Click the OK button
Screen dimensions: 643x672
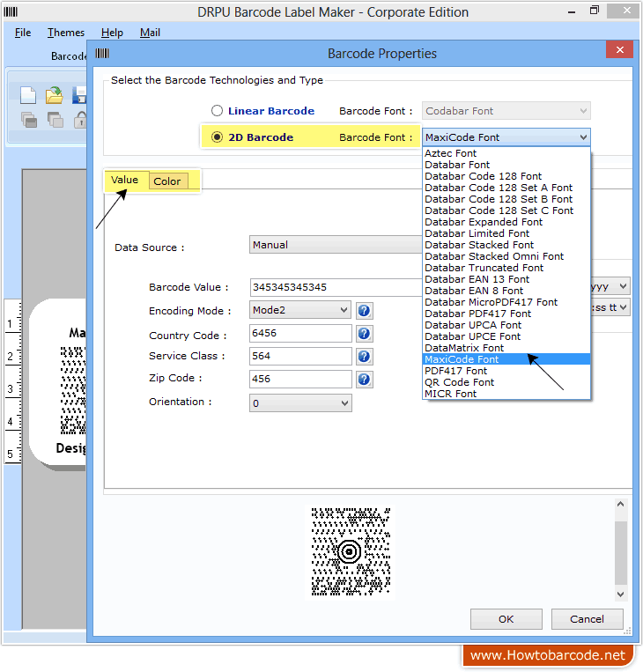(506, 619)
